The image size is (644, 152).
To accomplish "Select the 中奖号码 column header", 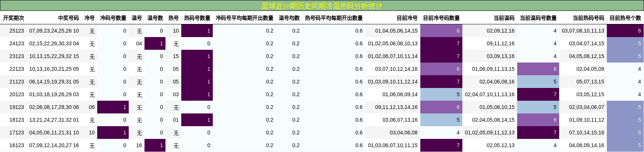I will tap(68, 18).
